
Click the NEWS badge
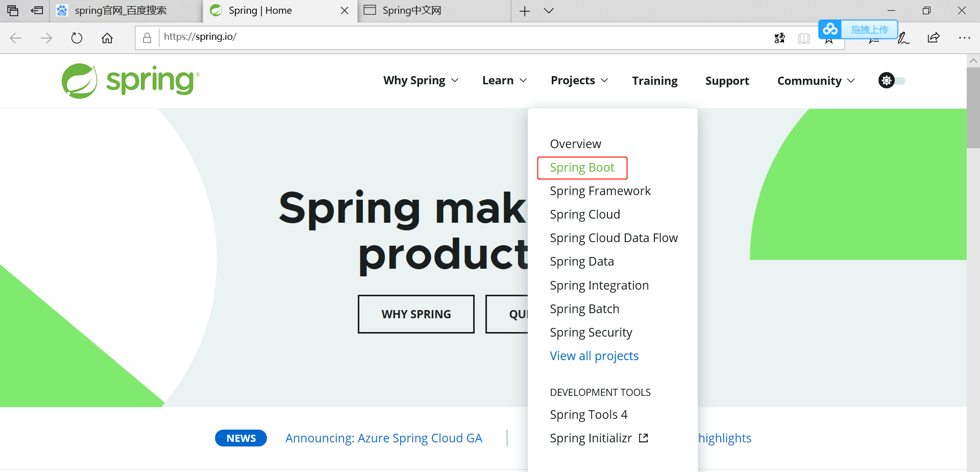point(241,438)
